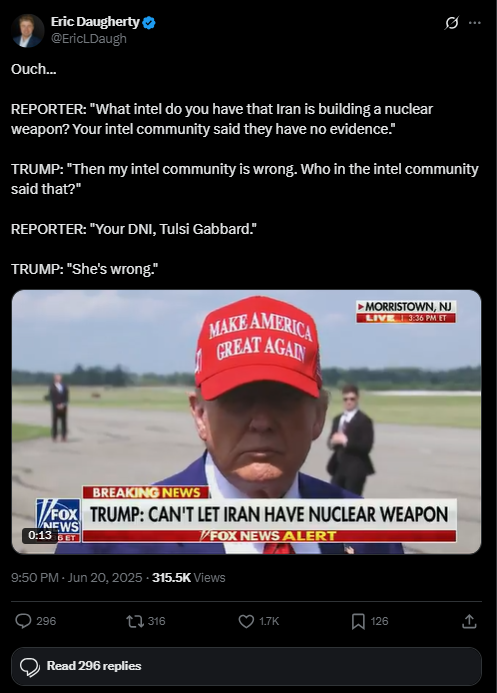Click the 316 repost count

156,621
